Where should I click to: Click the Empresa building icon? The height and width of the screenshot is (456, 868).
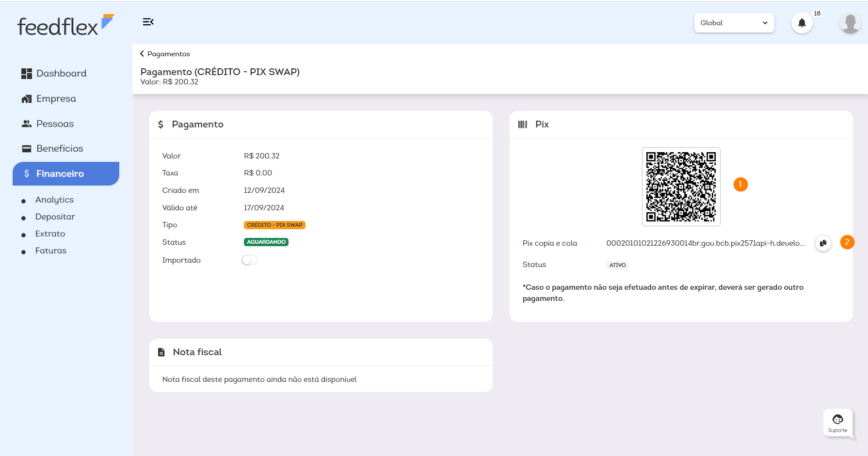point(26,99)
